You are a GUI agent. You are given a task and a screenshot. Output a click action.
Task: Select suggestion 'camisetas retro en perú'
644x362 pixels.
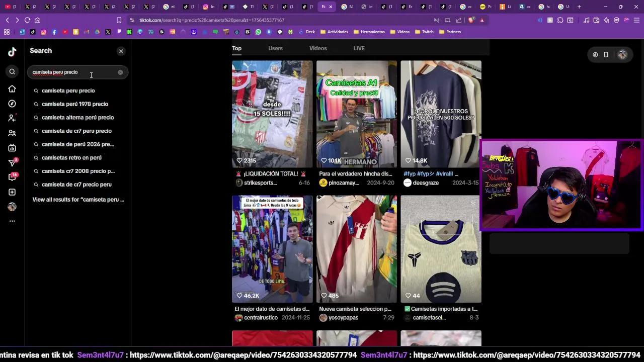coord(71,158)
